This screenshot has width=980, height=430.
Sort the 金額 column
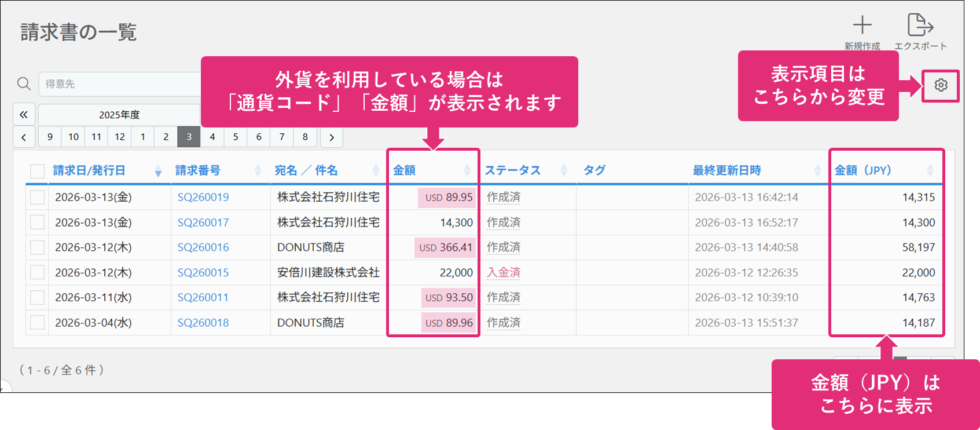pos(467,170)
